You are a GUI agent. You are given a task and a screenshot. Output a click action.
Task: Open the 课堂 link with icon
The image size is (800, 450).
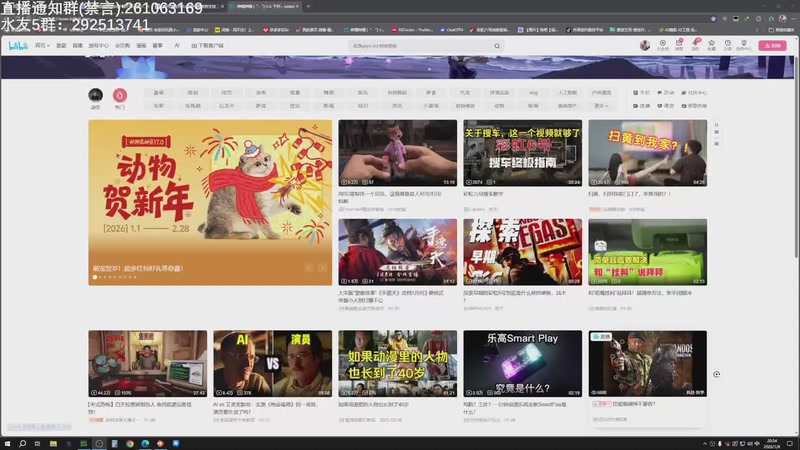pyautogui.click(x=666, y=106)
